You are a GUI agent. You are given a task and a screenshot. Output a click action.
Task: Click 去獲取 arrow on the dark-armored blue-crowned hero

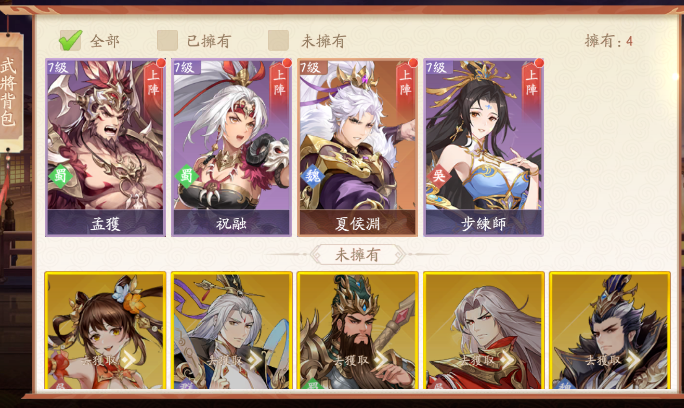click(633, 360)
